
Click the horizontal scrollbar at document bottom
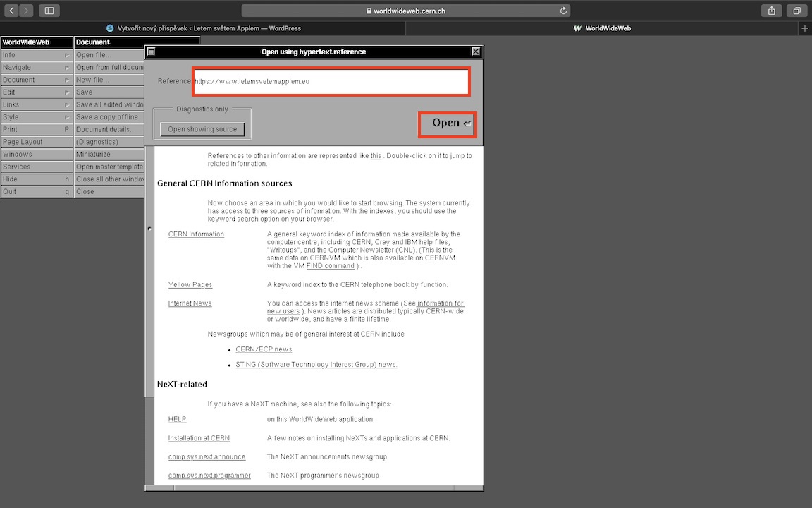[314, 488]
